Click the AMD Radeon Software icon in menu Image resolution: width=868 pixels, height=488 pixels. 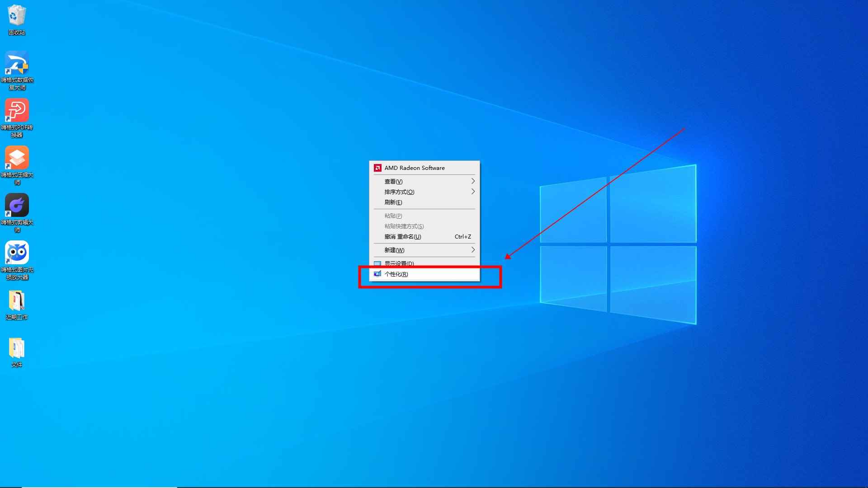(377, 168)
